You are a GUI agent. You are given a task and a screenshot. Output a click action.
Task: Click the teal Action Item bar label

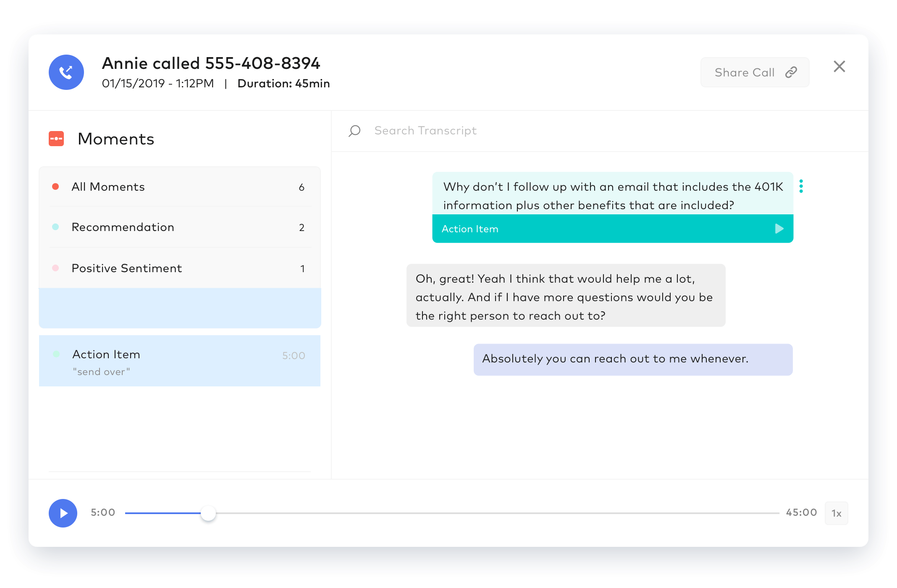470,229
